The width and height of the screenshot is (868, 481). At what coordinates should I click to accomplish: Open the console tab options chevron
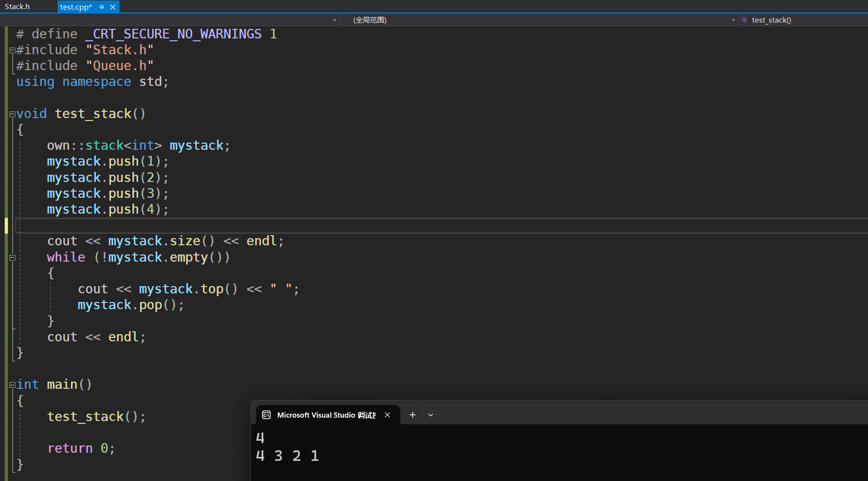[430, 415]
